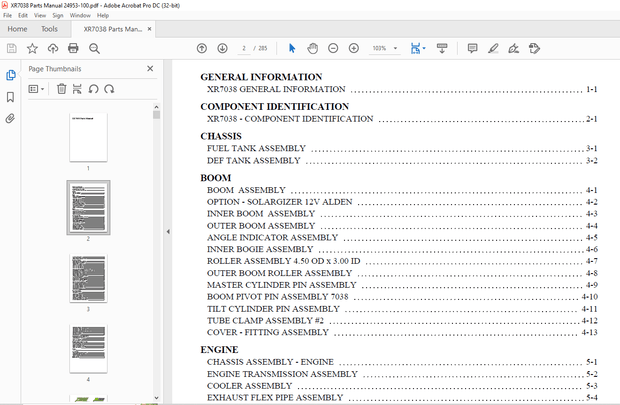Click the fit page tool icon
Viewport: 620px width, 405px height.
pyautogui.click(x=415, y=48)
